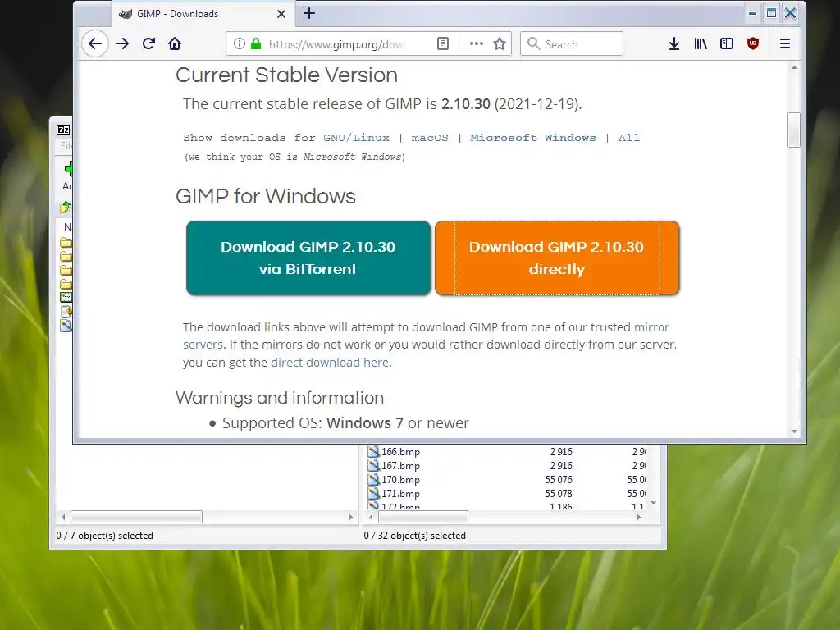Show downloads for Microsoft Windows
This screenshot has width=840, height=630.
click(x=533, y=138)
